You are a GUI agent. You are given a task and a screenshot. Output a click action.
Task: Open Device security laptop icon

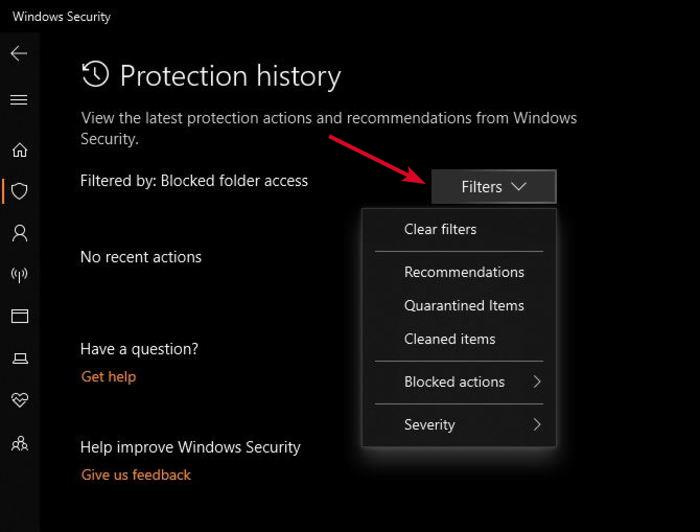19,358
